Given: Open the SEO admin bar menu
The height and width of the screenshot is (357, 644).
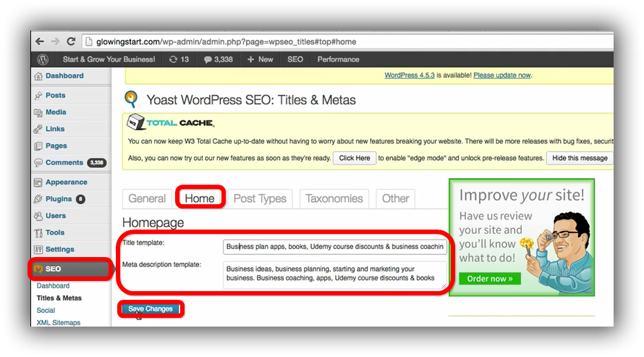Looking at the screenshot, I should pyautogui.click(x=295, y=59).
